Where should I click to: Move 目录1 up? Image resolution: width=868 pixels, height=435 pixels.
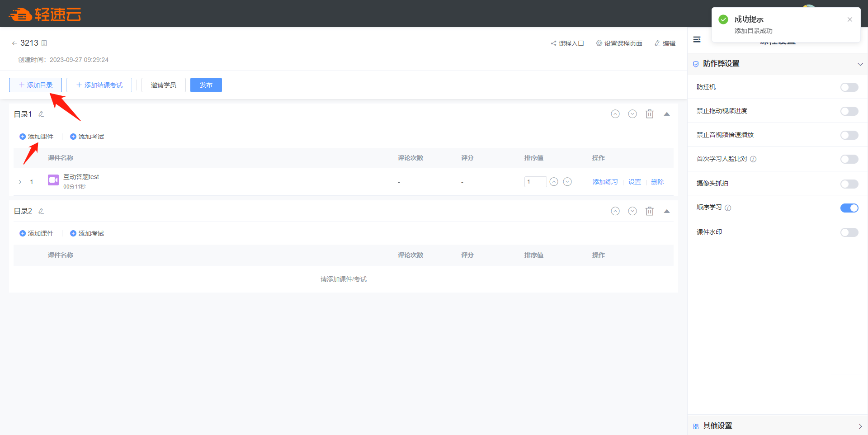[615, 114]
